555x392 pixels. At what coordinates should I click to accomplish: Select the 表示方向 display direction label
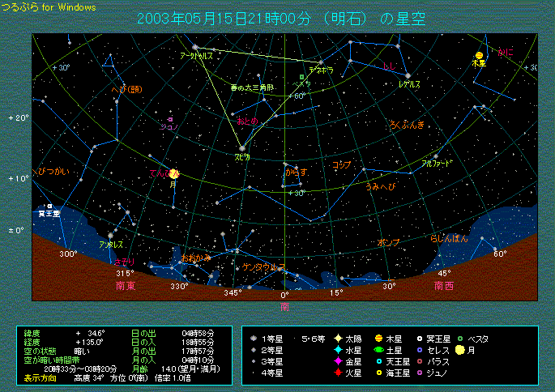pyautogui.click(x=40, y=378)
